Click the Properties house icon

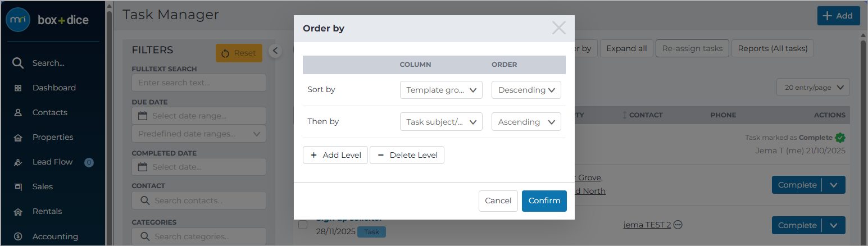(x=18, y=137)
